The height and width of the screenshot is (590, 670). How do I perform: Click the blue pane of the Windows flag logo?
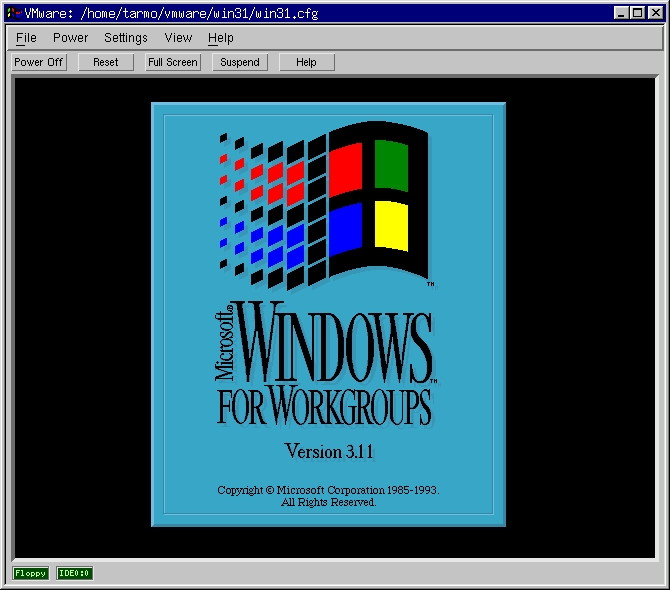coord(345,228)
